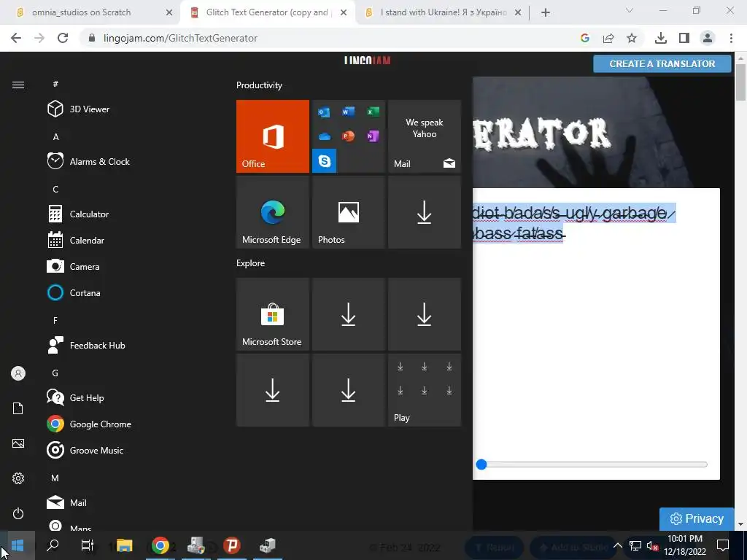Open the network tray icon
747x560 pixels.
tap(635, 545)
